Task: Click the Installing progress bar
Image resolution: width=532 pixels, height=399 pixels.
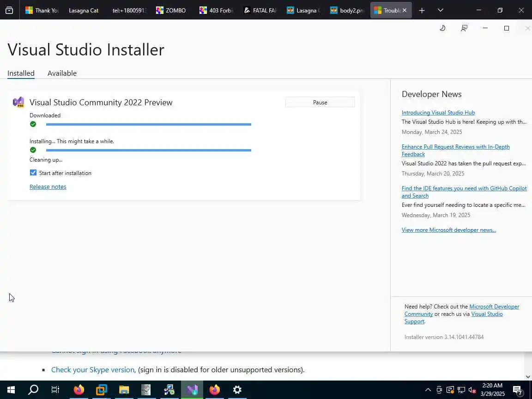Action: pos(149,150)
